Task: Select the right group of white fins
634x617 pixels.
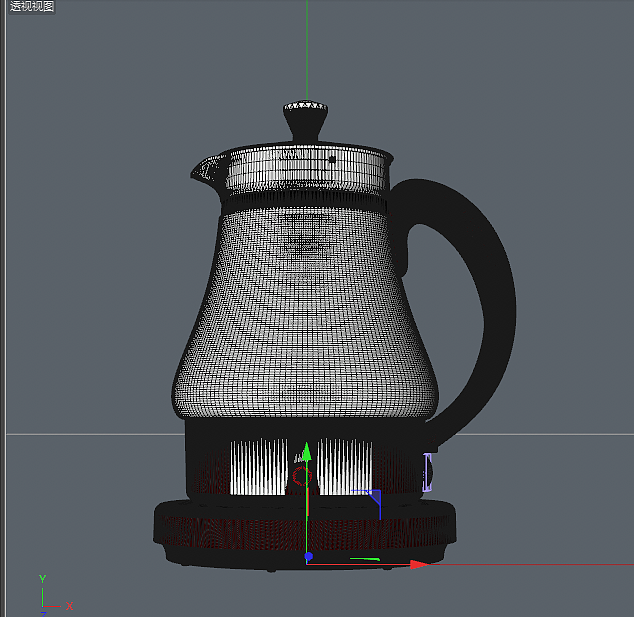Action: (345, 466)
